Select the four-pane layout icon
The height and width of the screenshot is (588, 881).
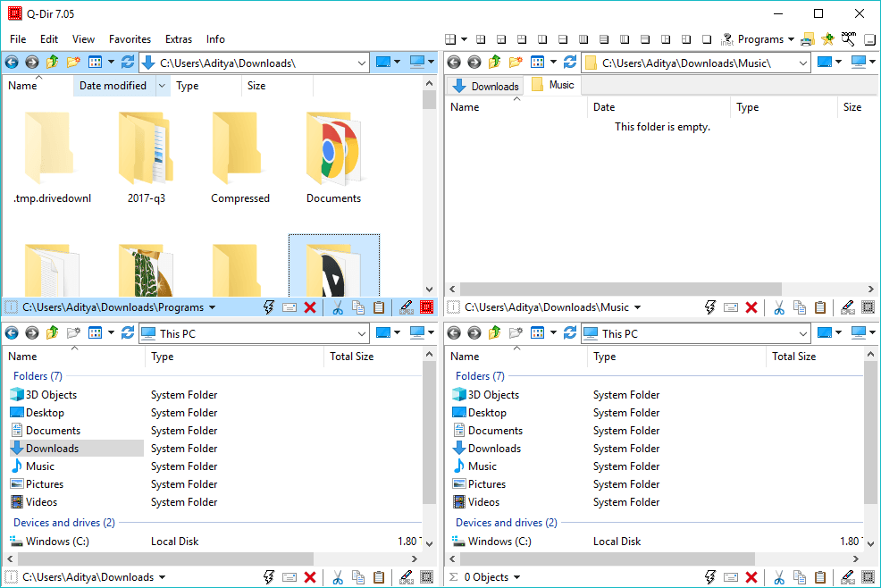(451, 39)
